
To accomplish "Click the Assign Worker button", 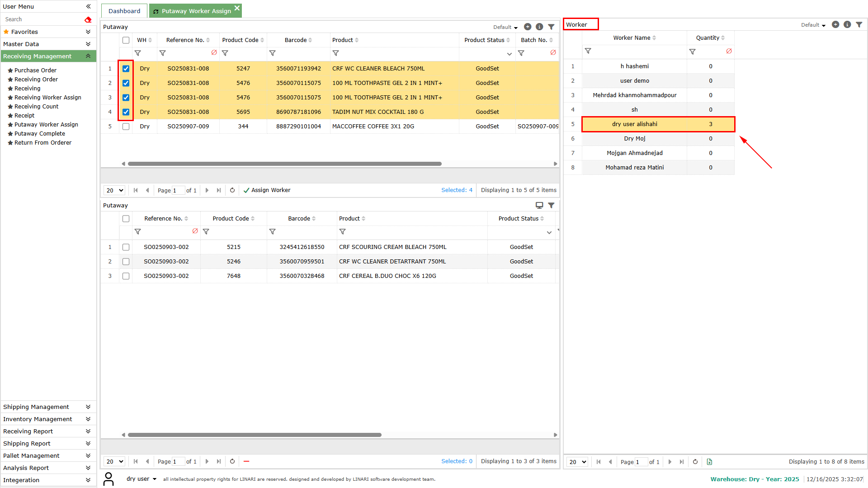I will click(x=267, y=190).
